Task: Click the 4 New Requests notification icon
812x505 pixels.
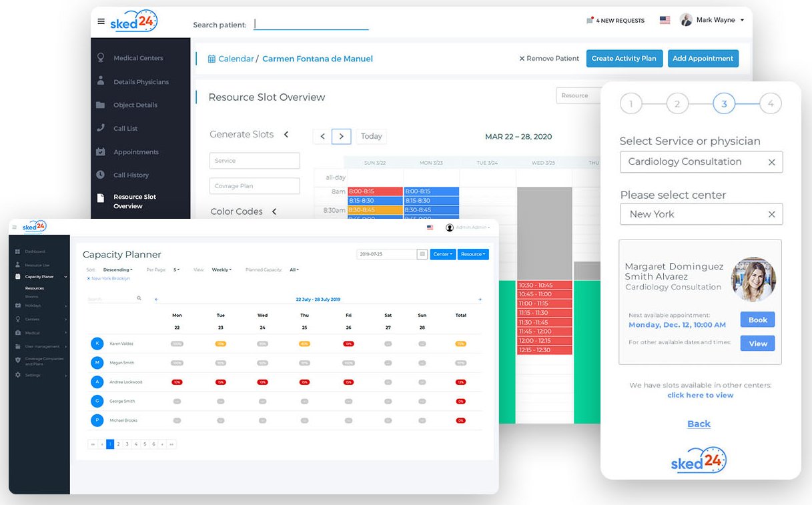Action: (x=590, y=21)
